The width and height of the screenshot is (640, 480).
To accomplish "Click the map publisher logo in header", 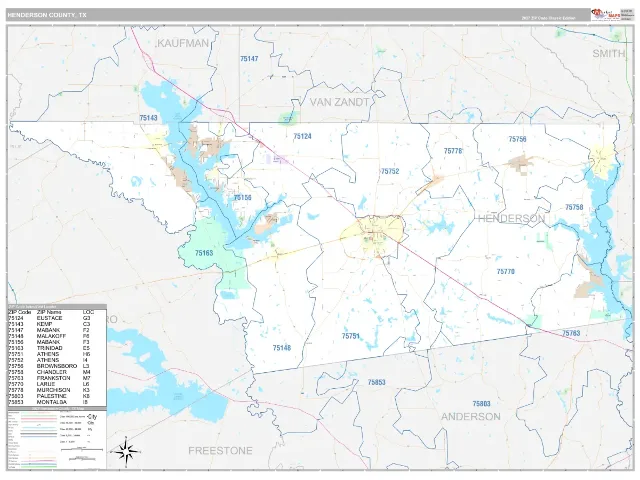I will click(x=606, y=15).
